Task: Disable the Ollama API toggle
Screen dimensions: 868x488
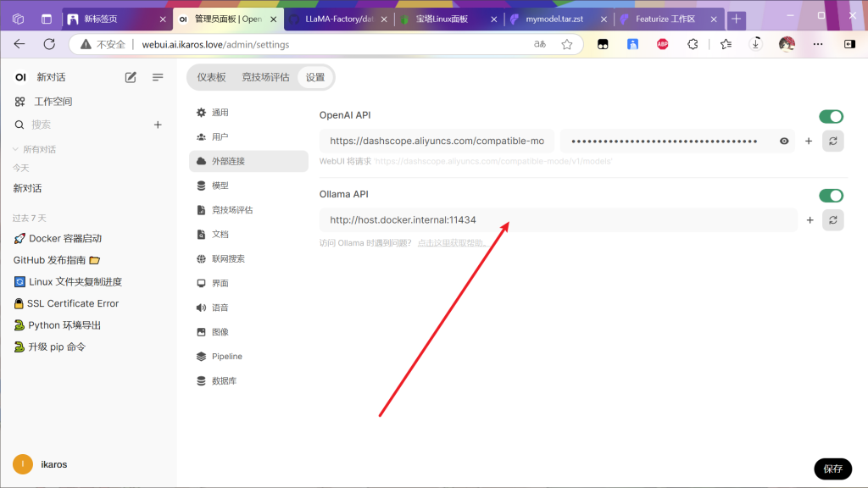Action: click(x=831, y=196)
